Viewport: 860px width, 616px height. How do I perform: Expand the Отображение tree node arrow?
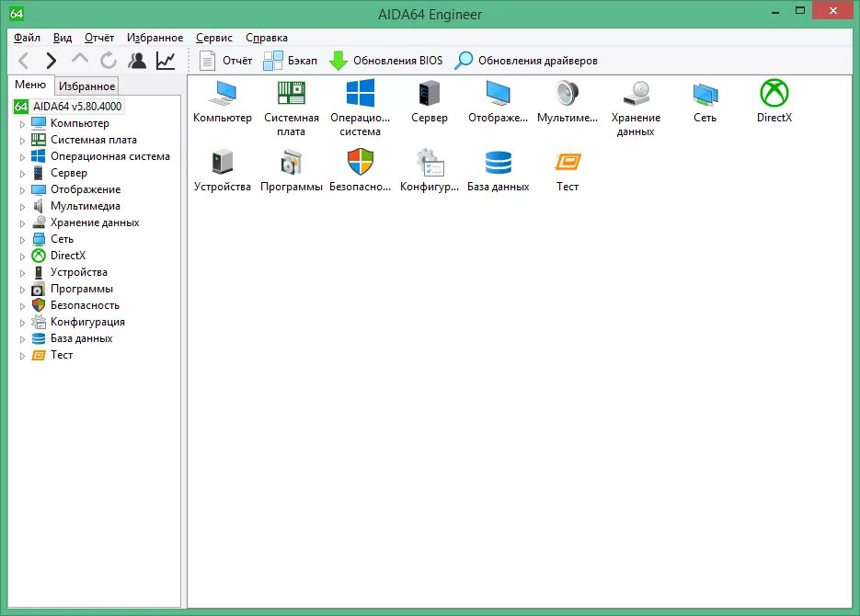[x=22, y=190]
